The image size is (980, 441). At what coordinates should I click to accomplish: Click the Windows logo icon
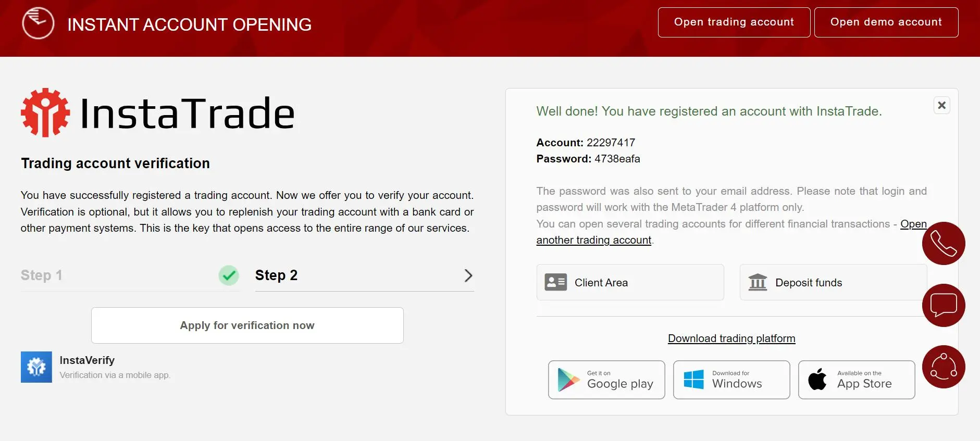coord(693,380)
